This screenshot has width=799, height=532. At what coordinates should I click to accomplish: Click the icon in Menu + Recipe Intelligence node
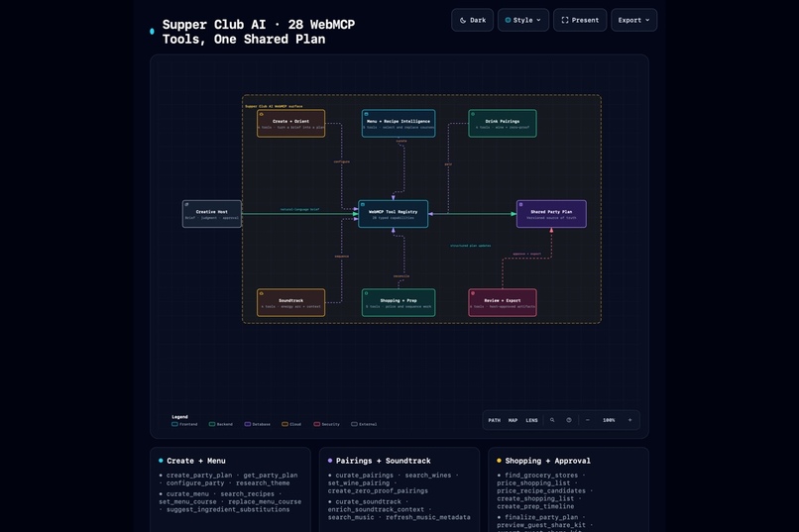click(367, 114)
